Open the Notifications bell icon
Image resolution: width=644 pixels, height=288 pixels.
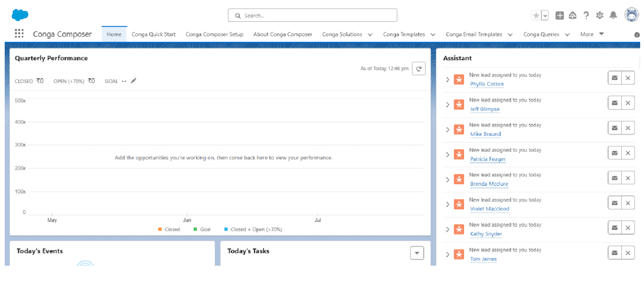tap(613, 16)
